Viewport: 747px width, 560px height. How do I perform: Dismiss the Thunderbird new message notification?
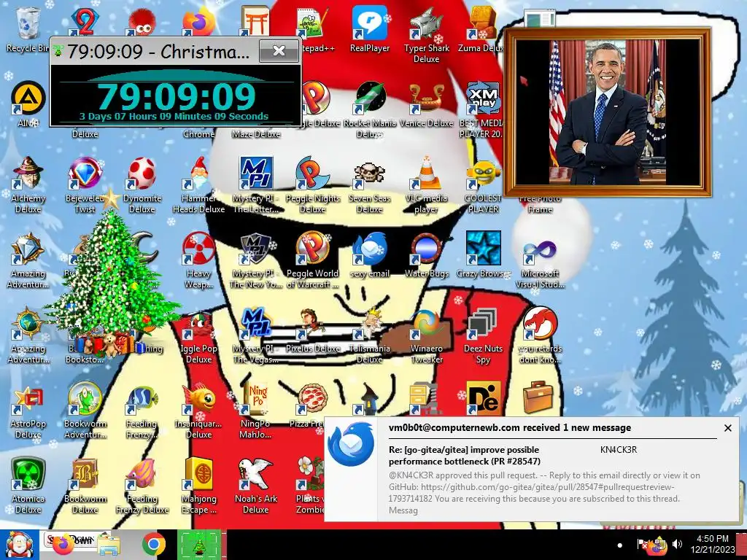tap(727, 428)
